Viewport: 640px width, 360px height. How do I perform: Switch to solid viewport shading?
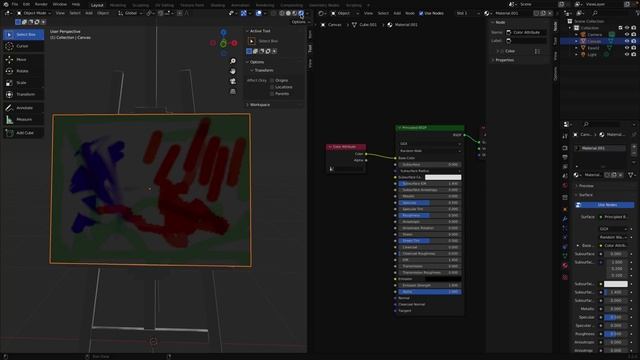tap(288, 13)
